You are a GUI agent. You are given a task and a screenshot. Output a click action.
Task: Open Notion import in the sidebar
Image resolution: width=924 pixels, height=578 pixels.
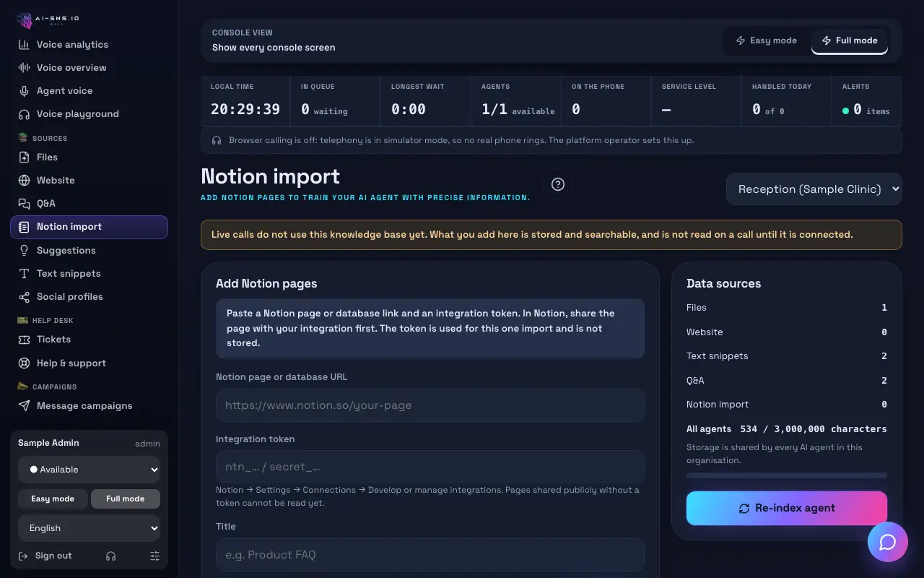pos(90,227)
